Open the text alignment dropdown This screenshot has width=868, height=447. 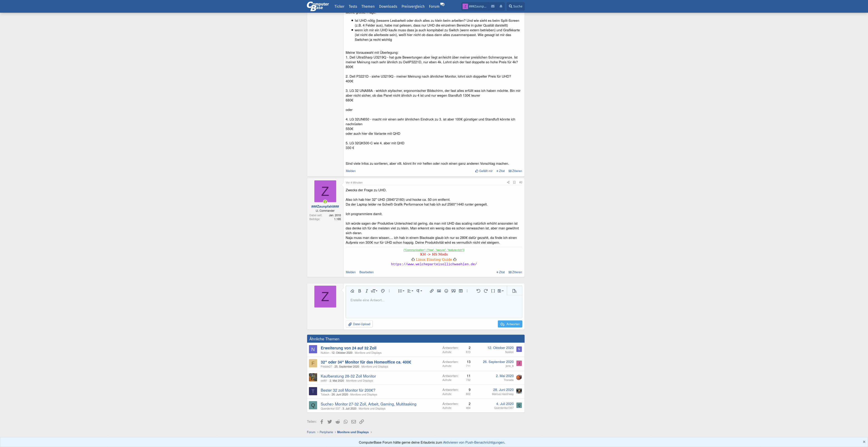tap(410, 291)
